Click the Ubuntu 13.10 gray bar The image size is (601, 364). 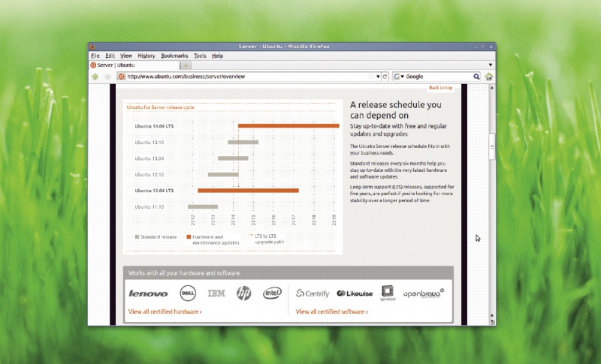pos(243,143)
